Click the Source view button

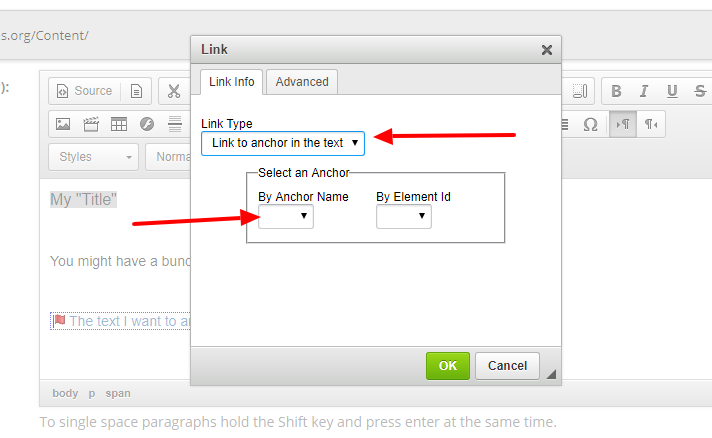(x=84, y=91)
